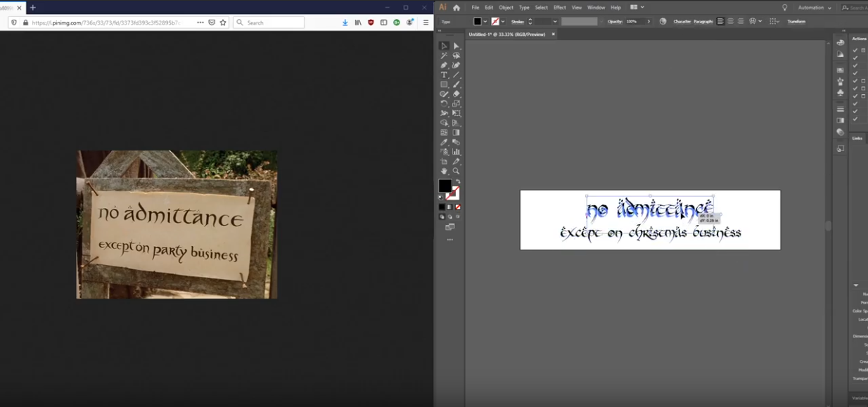
Task: Select the Shaper tool
Action: tap(444, 94)
